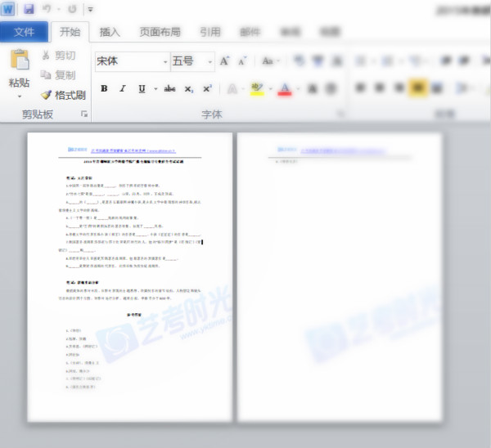Open the 文件 (File) tab
This screenshot has height=448, width=491.
coord(24,32)
